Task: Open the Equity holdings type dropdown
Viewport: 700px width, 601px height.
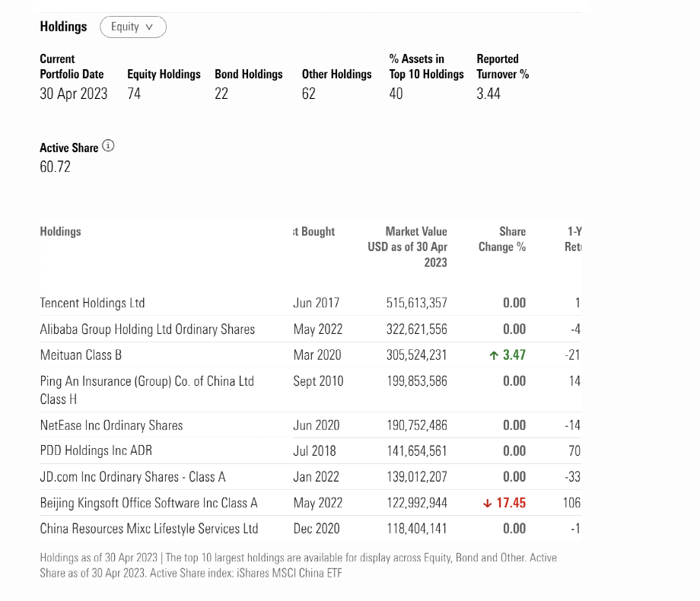Action: pyautogui.click(x=133, y=27)
